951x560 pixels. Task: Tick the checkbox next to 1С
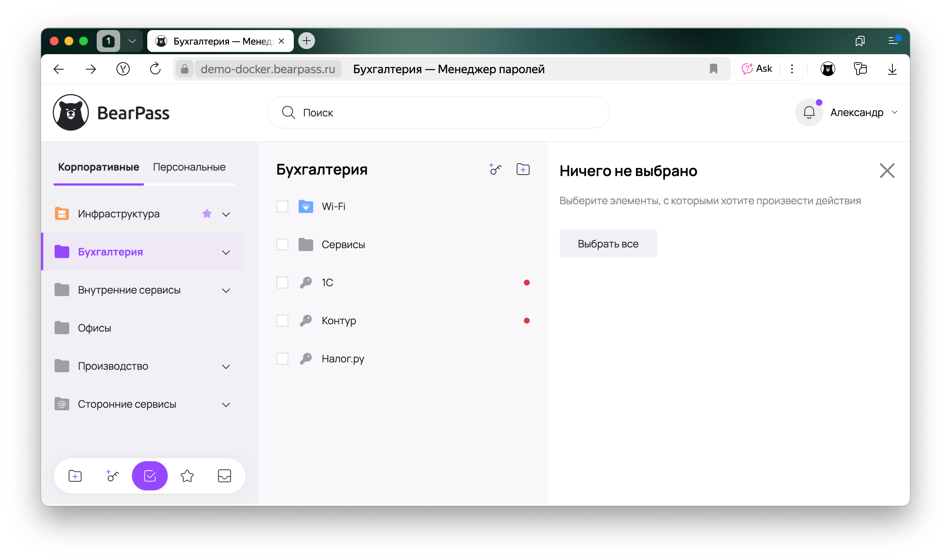click(282, 283)
